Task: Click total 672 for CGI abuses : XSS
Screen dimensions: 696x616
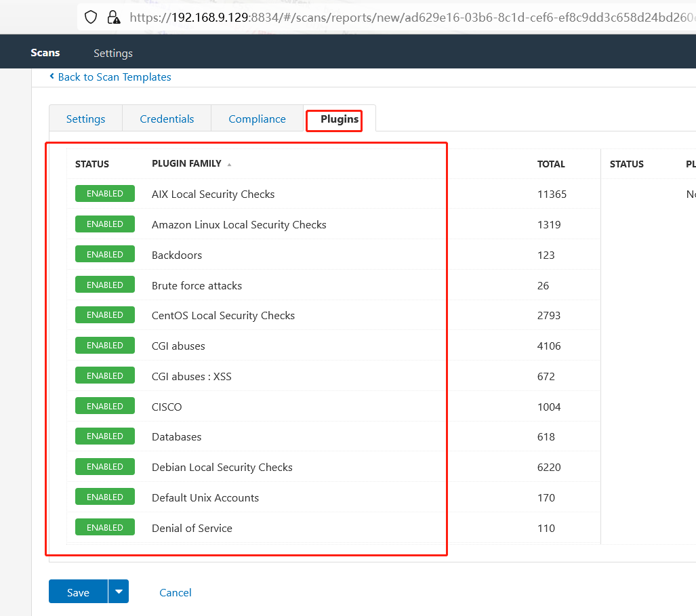Action: 546,377
